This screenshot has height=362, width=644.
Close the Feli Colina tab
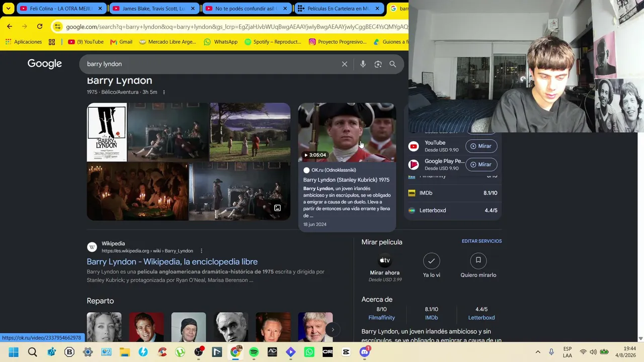(x=100, y=9)
